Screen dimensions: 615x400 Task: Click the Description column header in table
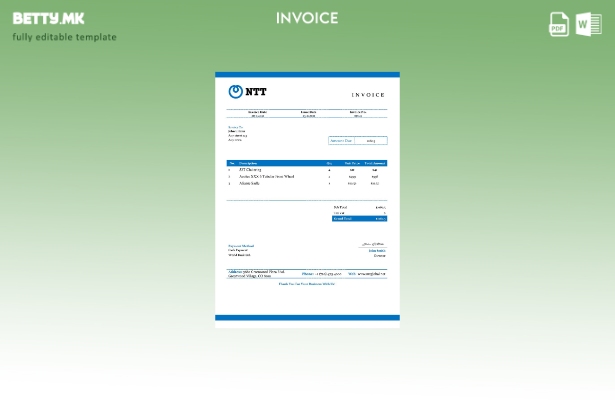(x=248, y=163)
